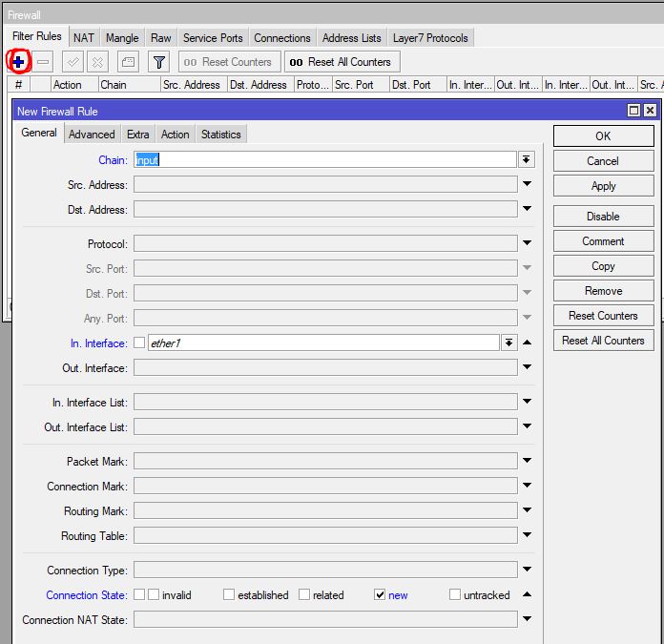This screenshot has width=664, height=644.
Task: Click the checkmark enable rule icon
Action: (73, 62)
